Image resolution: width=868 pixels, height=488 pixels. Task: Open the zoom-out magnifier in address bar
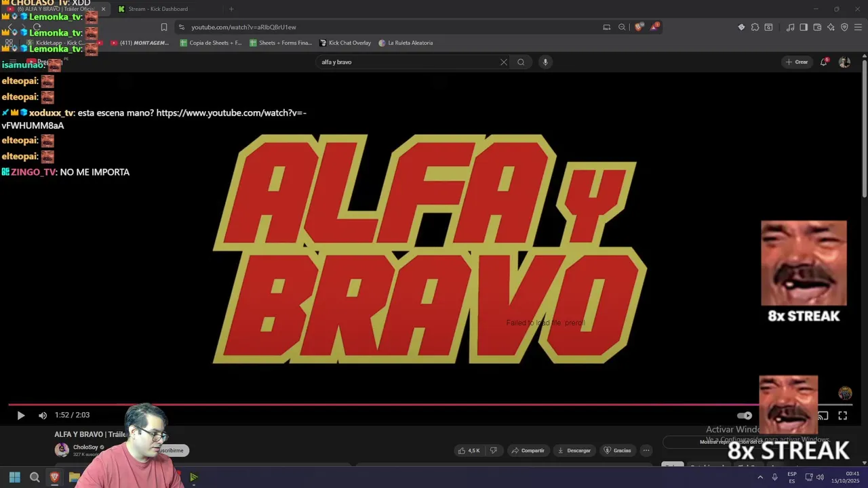coord(622,27)
